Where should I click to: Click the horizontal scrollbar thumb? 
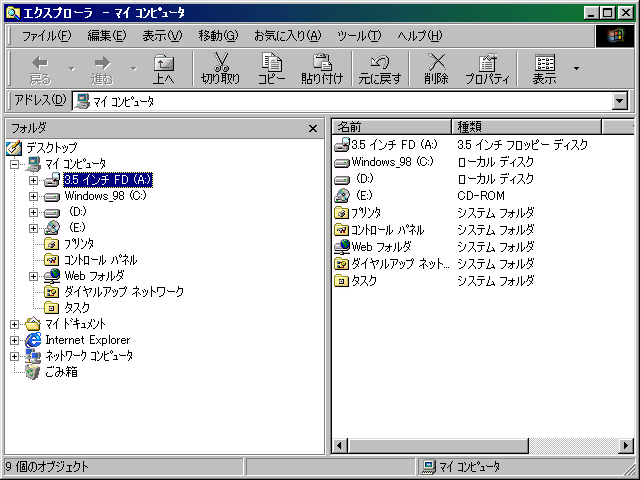(438, 446)
